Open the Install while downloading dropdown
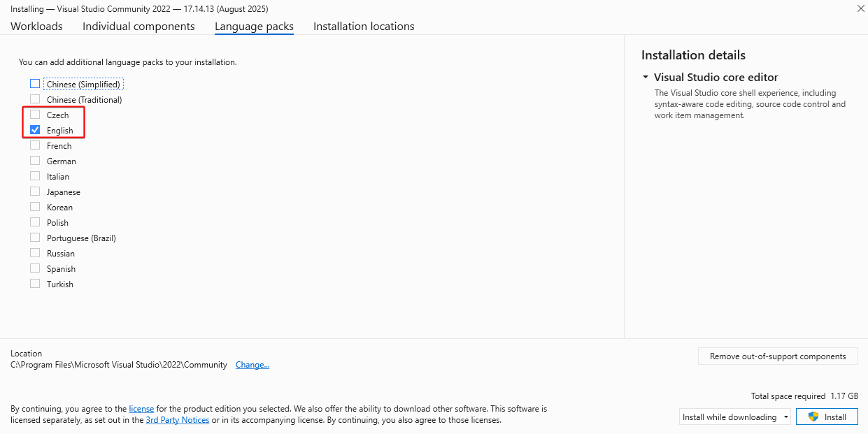The width and height of the screenshot is (868, 434). click(x=735, y=417)
